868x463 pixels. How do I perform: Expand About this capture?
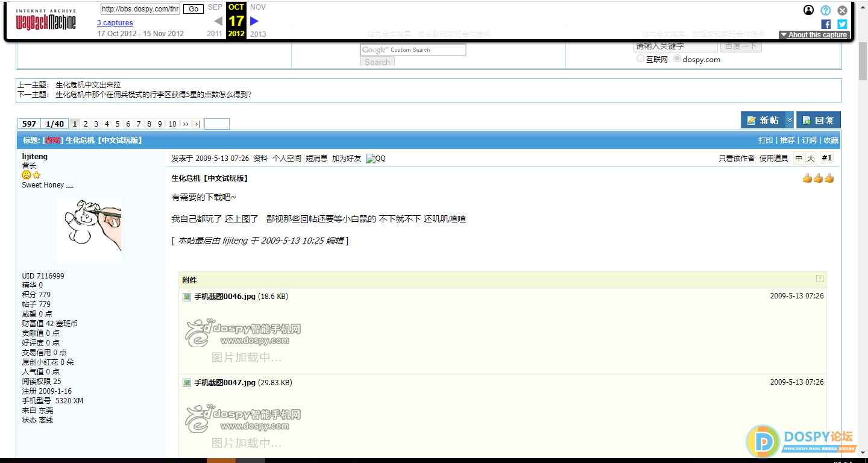click(x=814, y=35)
